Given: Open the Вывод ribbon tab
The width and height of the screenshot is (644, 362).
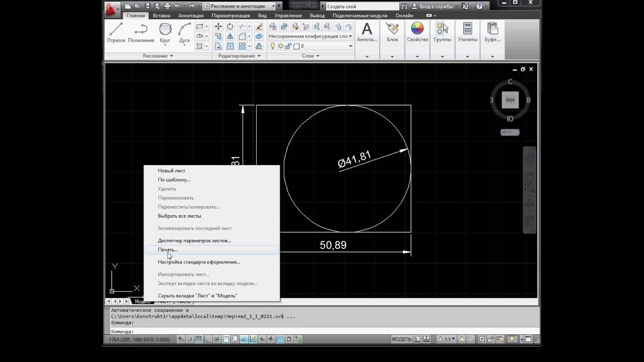Looking at the screenshot, I should click(317, 16).
